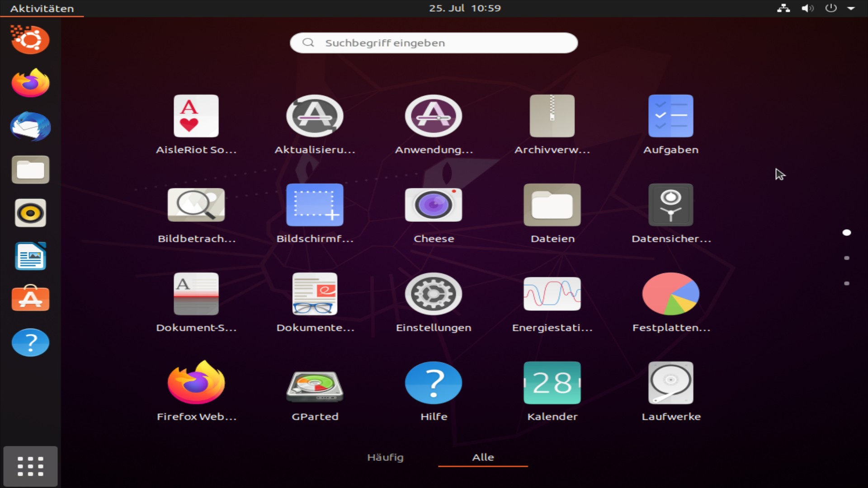Open the Kalender app
The height and width of the screenshot is (488, 868).
tap(552, 384)
